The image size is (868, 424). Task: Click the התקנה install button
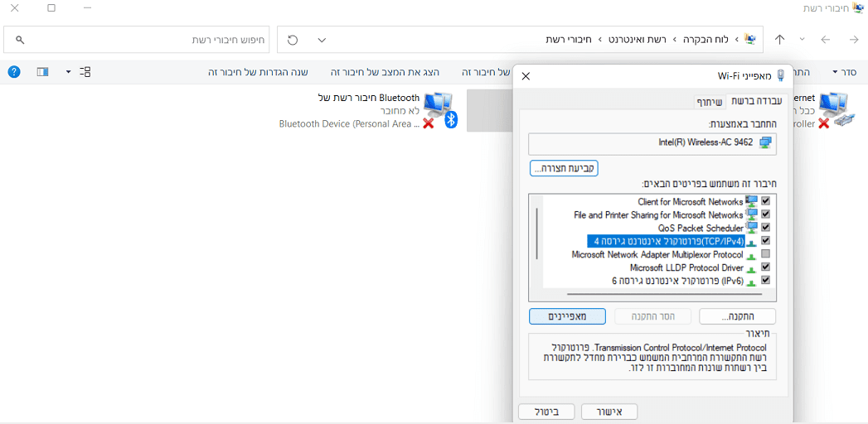point(738,316)
